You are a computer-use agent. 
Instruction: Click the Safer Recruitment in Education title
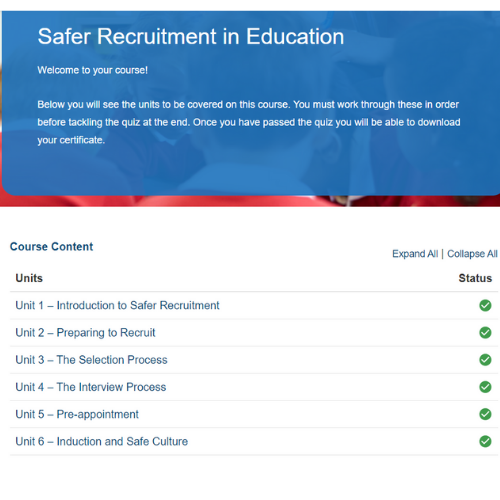coord(191,36)
